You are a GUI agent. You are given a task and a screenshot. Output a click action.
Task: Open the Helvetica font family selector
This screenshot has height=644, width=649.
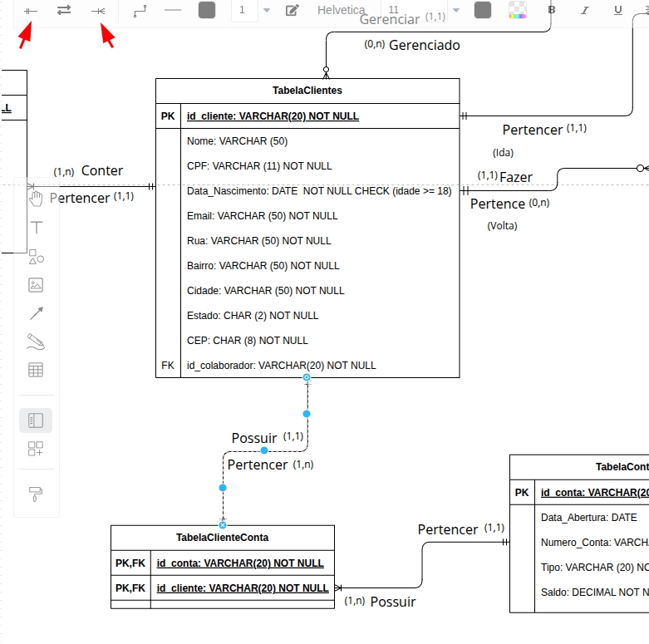point(341,10)
